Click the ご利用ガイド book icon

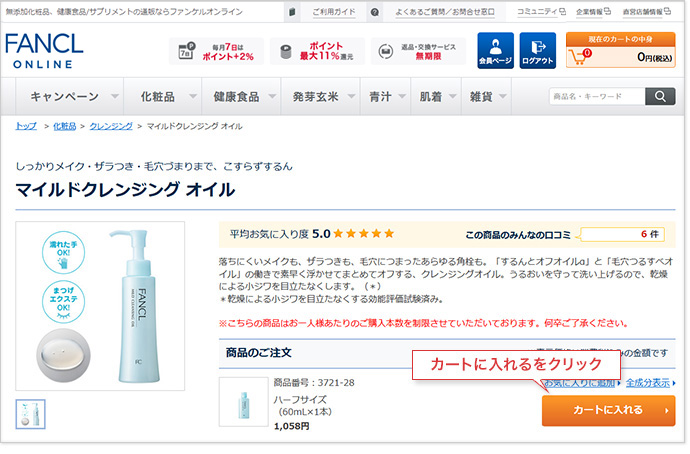tap(292, 12)
